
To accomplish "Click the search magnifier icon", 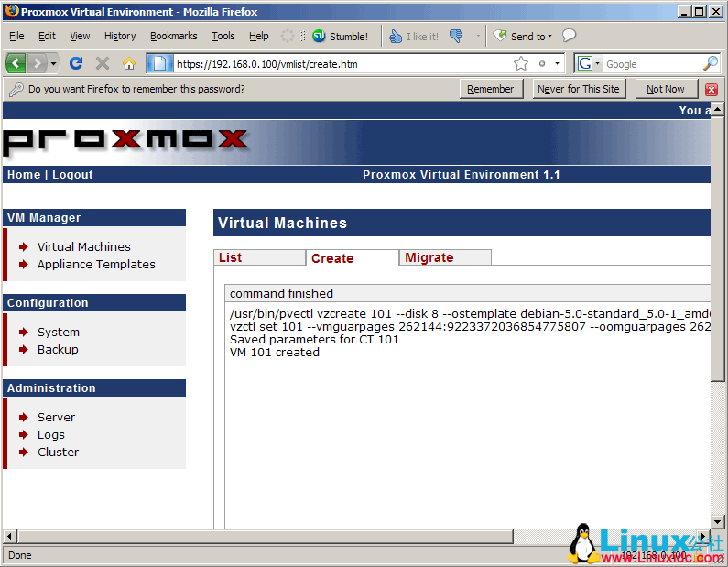I will 711,63.
